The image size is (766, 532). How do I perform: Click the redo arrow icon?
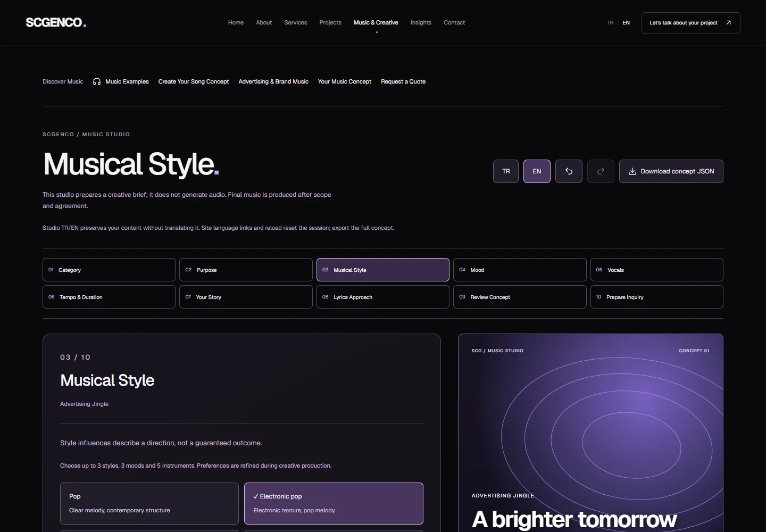(601, 171)
